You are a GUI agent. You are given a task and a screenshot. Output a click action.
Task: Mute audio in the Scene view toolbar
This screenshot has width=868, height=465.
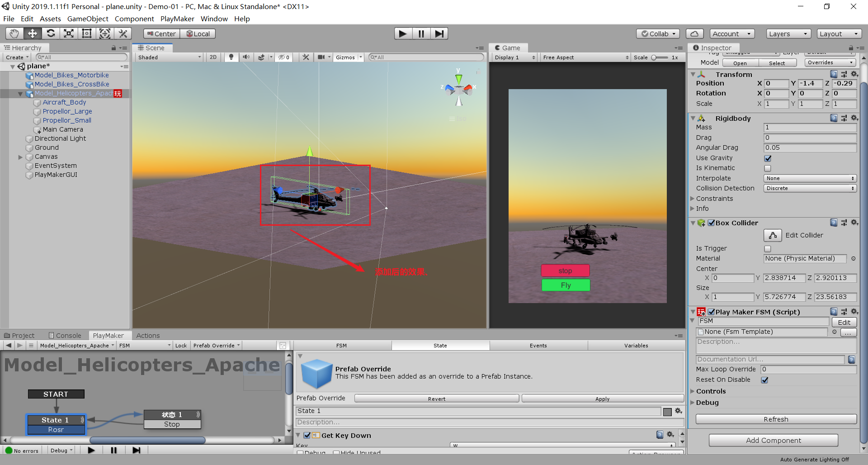(246, 57)
